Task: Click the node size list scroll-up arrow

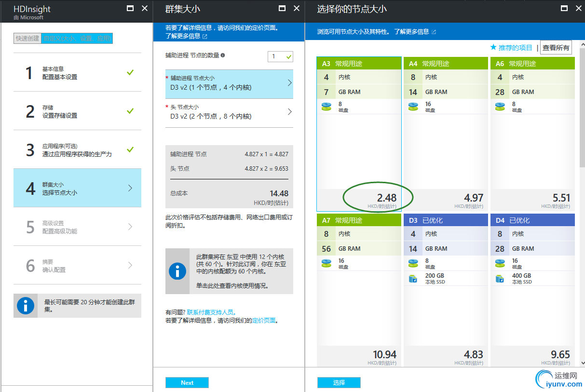Action: pyautogui.click(x=582, y=43)
